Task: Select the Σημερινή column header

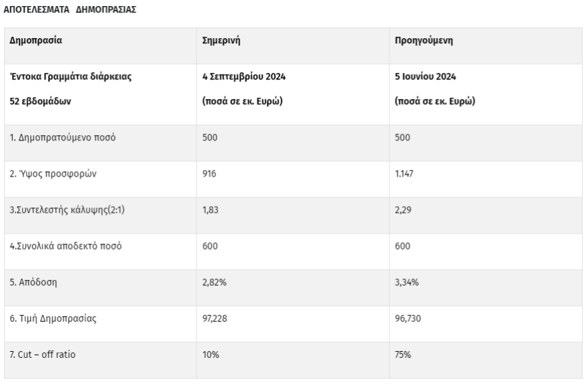Action: (221, 40)
